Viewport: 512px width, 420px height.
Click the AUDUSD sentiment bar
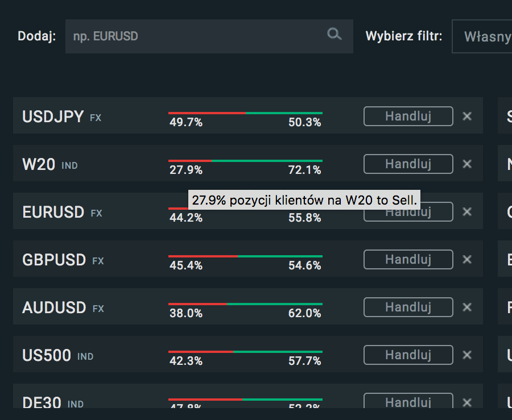tap(245, 304)
